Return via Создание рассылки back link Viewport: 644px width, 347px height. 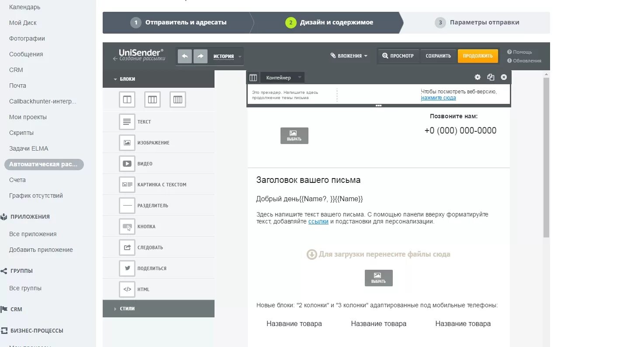pos(139,58)
